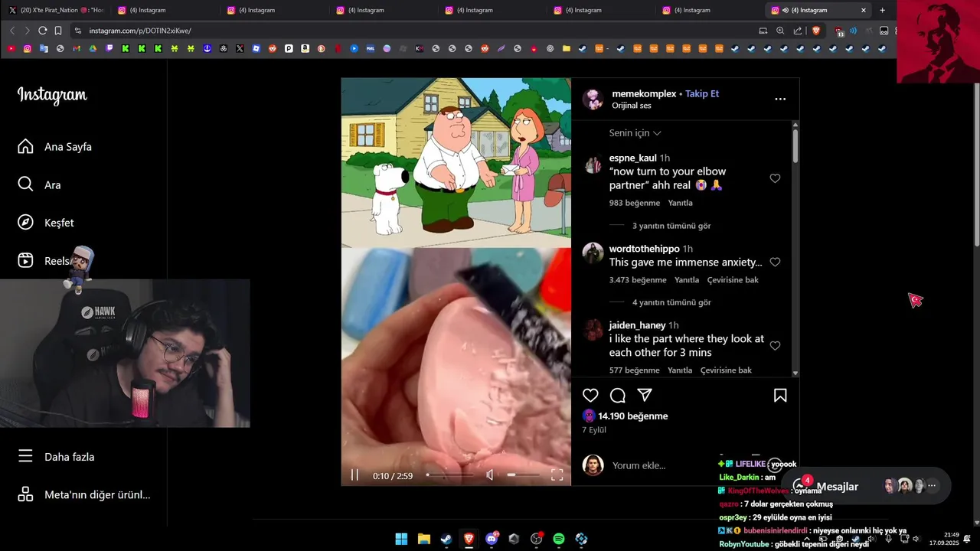Viewport: 980px width, 551px height.
Task: Open Spotify from the taskbar
Action: (x=559, y=539)
